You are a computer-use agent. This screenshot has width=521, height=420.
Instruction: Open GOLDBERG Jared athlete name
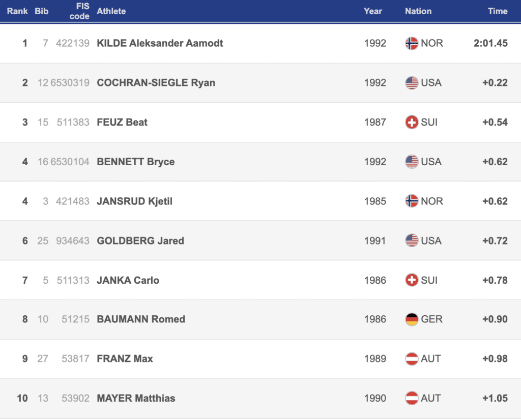(140, 241)
